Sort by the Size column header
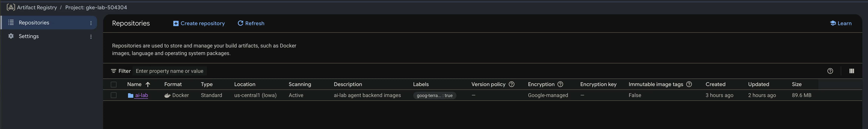 click(x=797, y=84)
